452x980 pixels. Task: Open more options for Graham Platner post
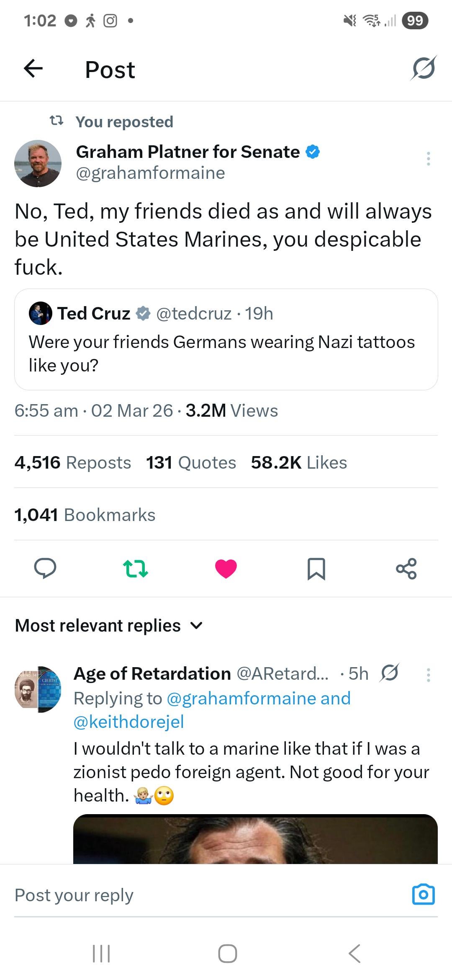428,159
